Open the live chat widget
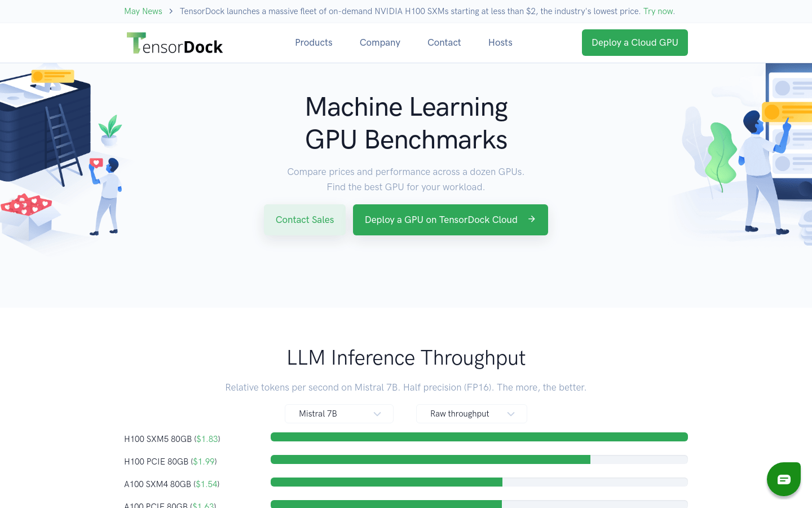 point(784,479)
